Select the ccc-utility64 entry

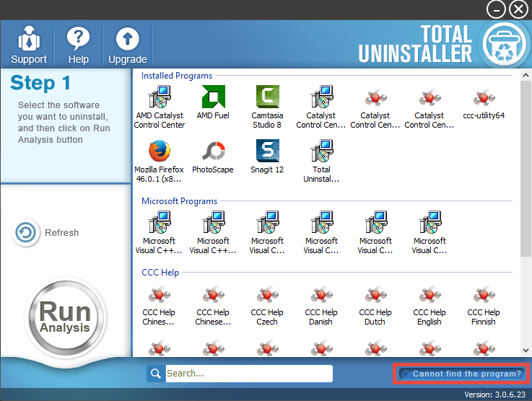(x=484, y=97)
